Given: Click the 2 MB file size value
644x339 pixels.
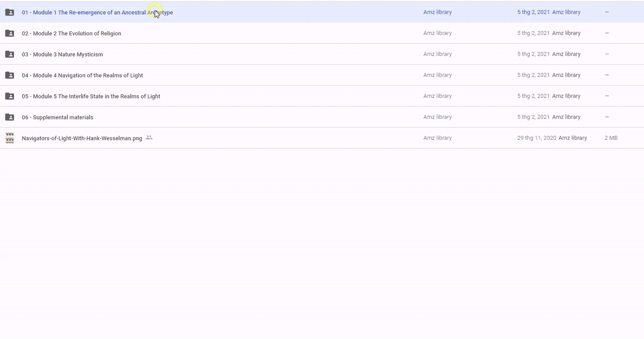Looking at the screenshot, I should coord(611,138).
